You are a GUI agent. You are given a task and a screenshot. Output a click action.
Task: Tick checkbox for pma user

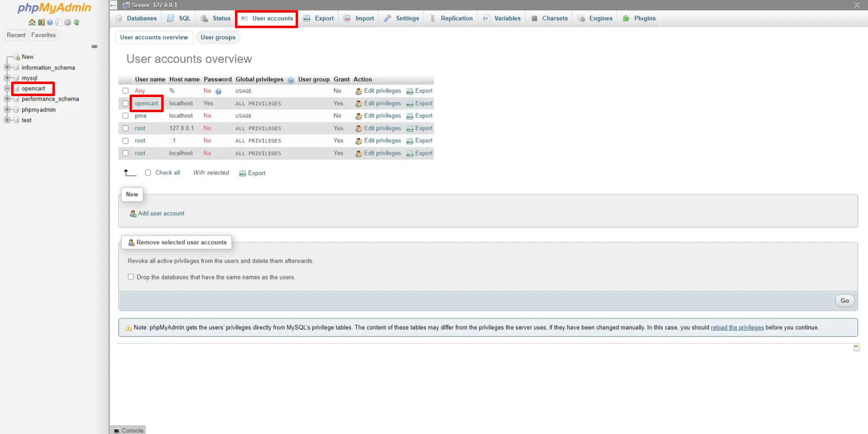click(x=125, y=116)
